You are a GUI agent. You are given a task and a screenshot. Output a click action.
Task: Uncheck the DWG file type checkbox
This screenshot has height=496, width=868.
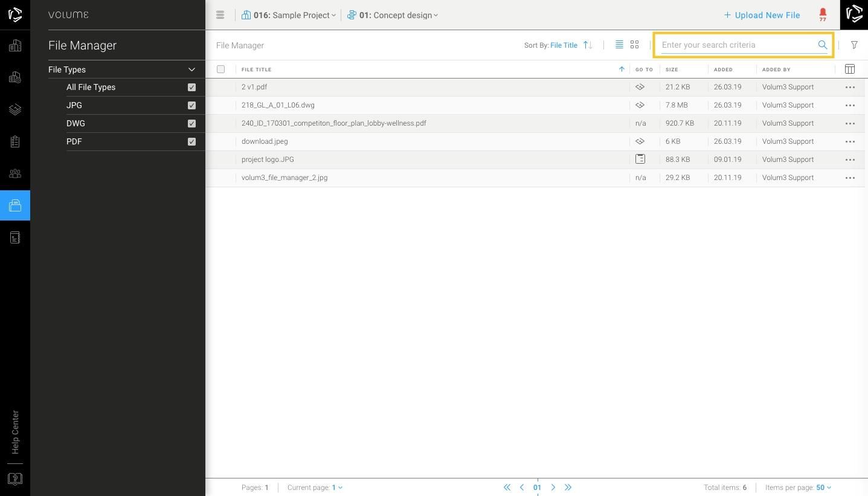pos(191,123)
